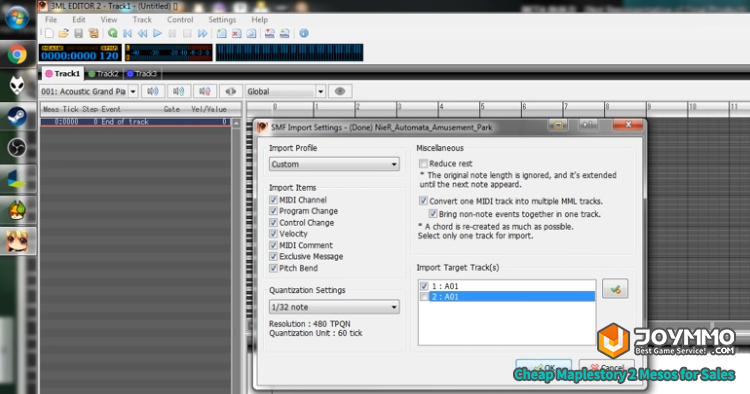Uncheck the Velocity import item

pyautogui.click(x=273, y=234)
